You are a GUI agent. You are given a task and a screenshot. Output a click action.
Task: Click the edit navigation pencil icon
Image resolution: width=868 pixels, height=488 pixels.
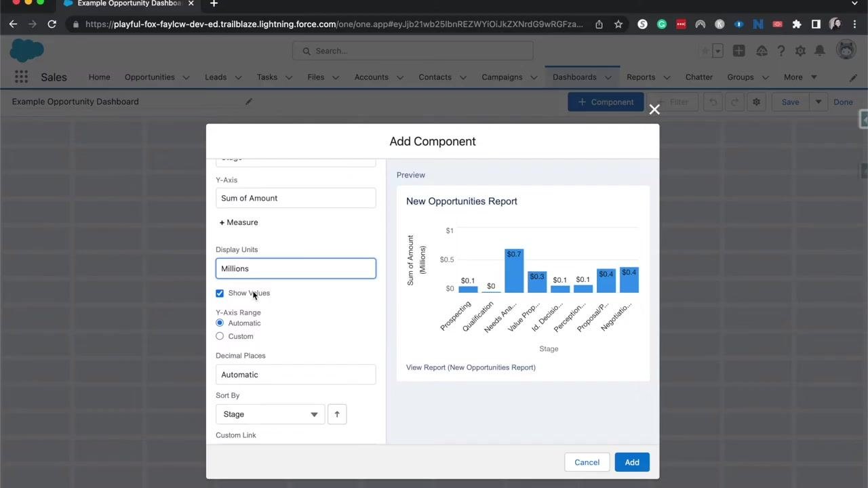[x=853, y=77]
